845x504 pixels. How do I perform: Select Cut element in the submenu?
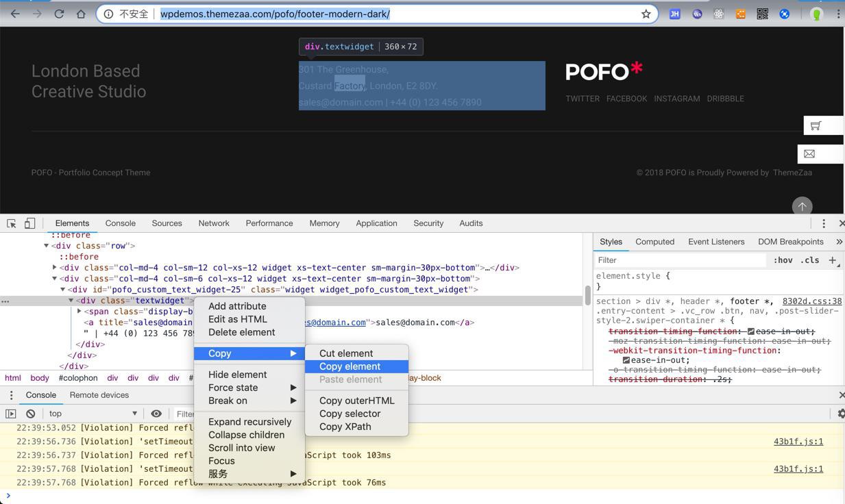click(x=356, y=353)
